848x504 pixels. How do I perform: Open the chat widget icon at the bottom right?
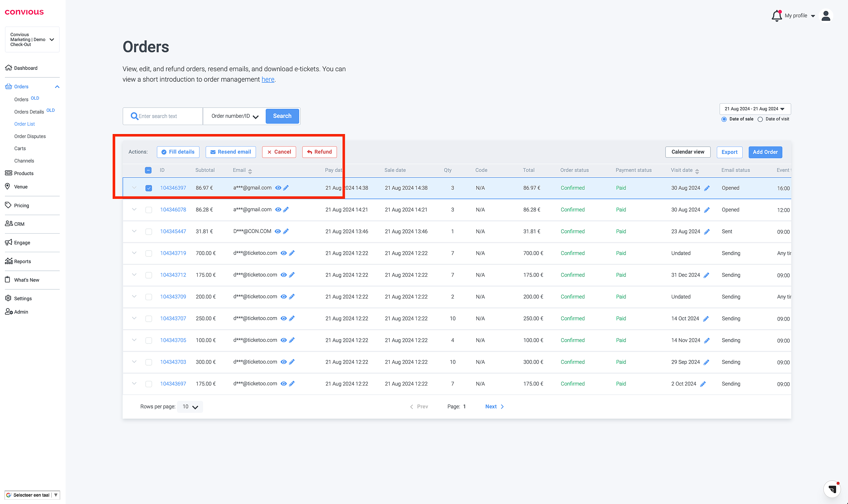(x=832, y=489)
